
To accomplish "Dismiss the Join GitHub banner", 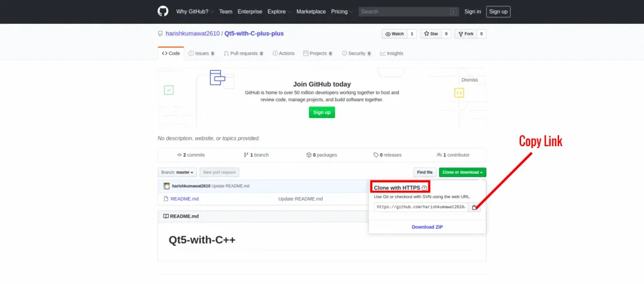I will (x=469, y=80).
